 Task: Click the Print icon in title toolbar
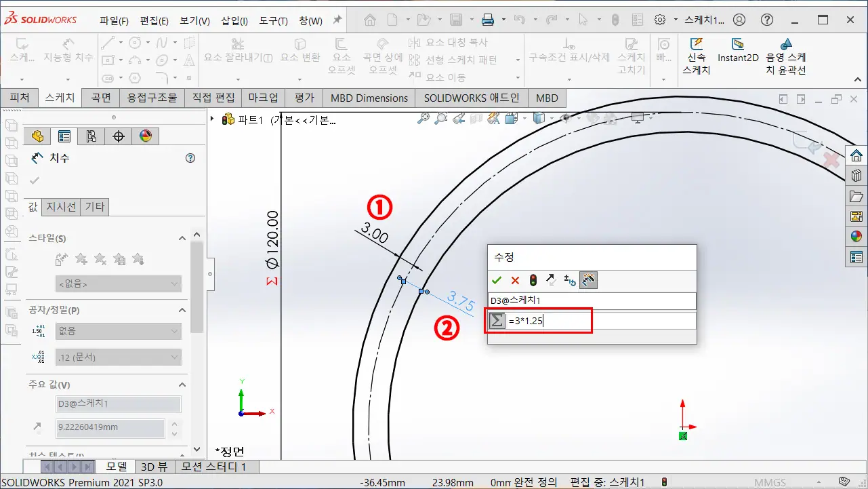point(487,20)
